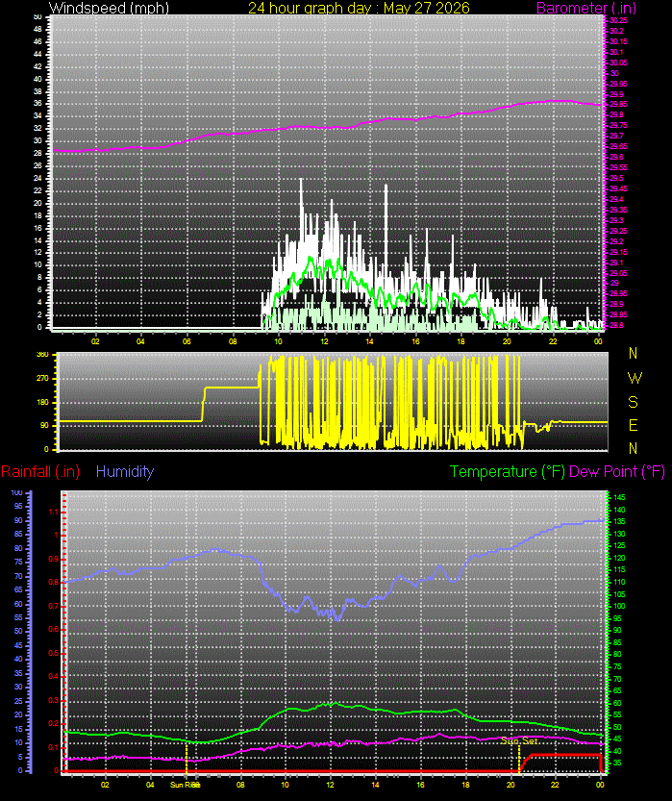Click hour "02" below the rainfall chart
The width and height of the screenshot is (672, 801).
tap(105, 785)
